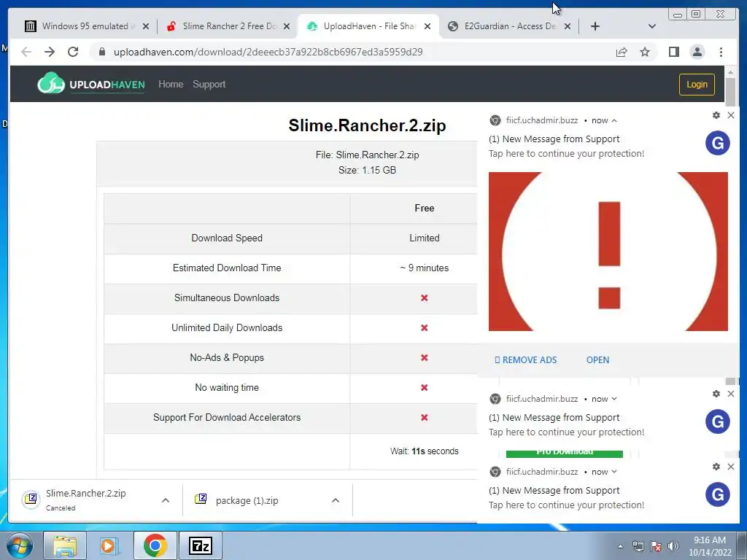Switch to the E2Guardian - Access Denied tab
747x560 pixels.
(x=508, y=26)
